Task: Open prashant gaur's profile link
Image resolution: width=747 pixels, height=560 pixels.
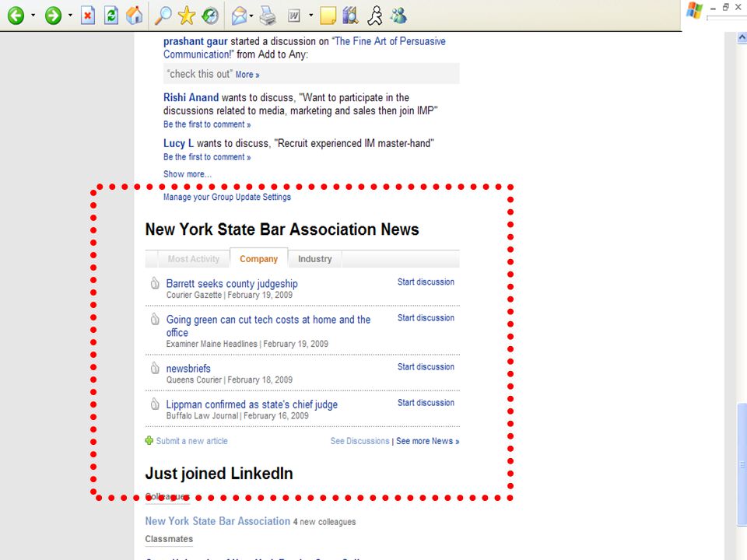Action: coord(195,41)
